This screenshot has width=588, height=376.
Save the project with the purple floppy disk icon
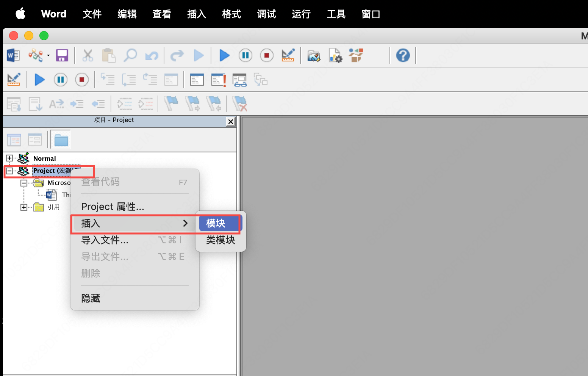(x=62, y=55)
